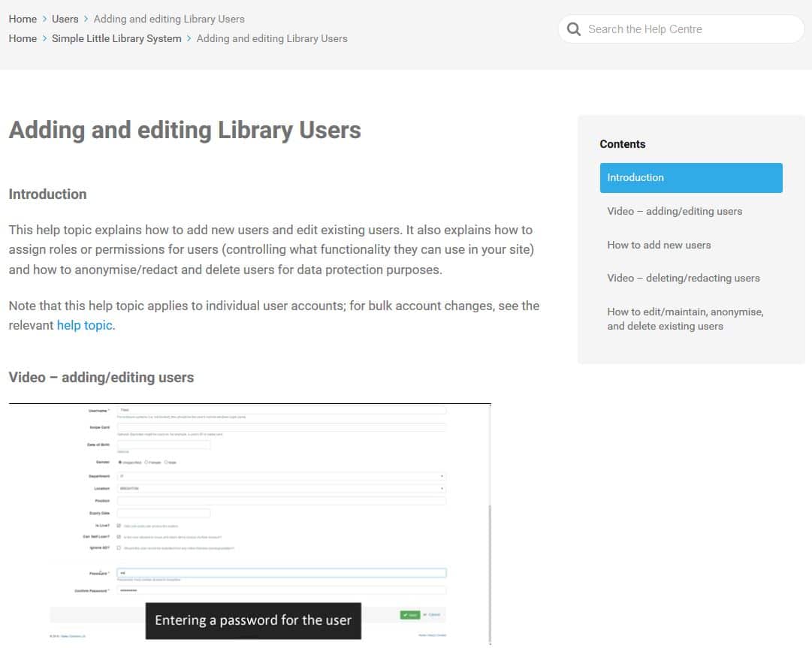Open the Simple Little Library System breadcrumb

click(116, 38)
